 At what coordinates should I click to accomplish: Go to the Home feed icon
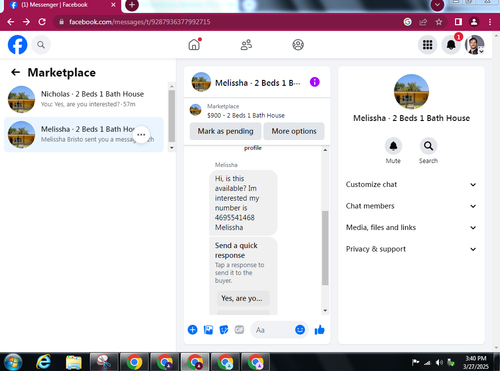point(194,44)
